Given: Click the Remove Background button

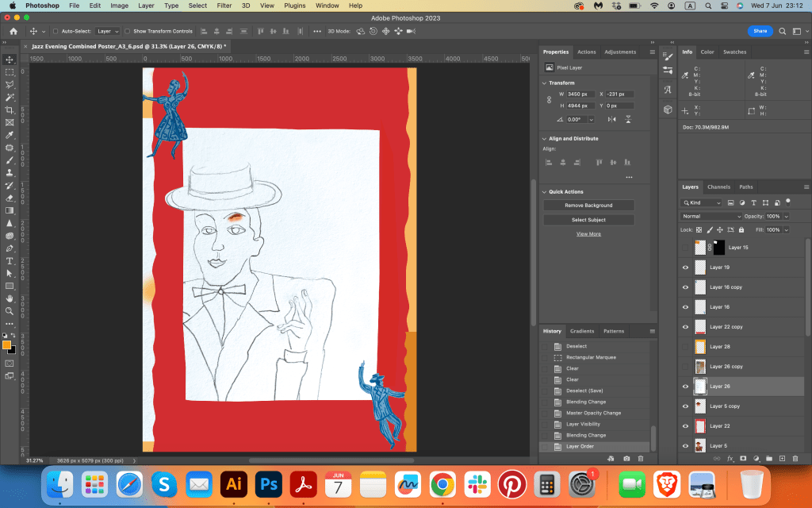Looking at the screenshot, I should click(x=588, y=206).
